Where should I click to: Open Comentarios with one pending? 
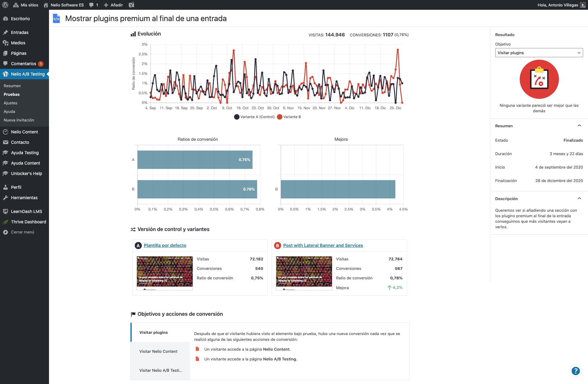click(24, 64)
